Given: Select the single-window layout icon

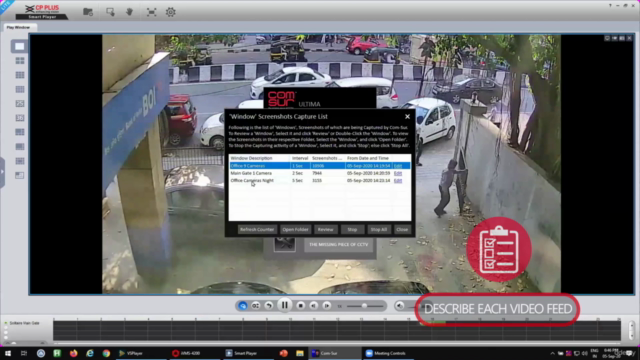Looking at the screenshot, I should [19, 46].
